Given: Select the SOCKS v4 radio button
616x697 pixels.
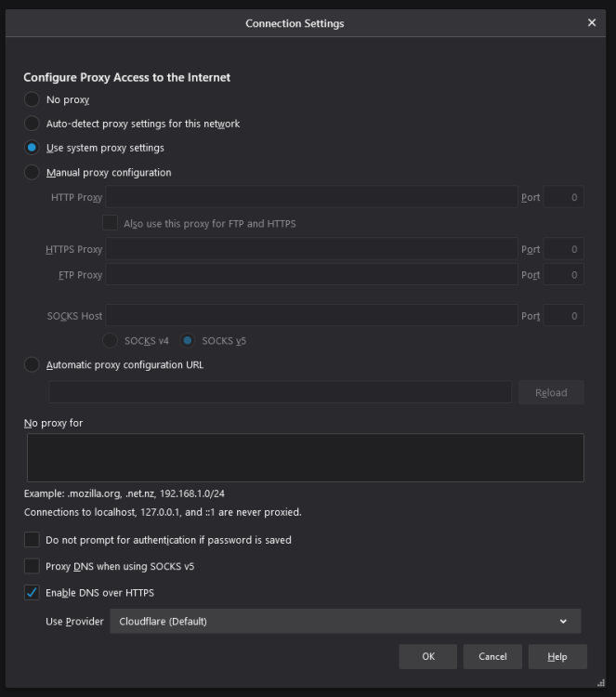Looking at the screenshot, I should pyautogui.click(x=110, y=340).
